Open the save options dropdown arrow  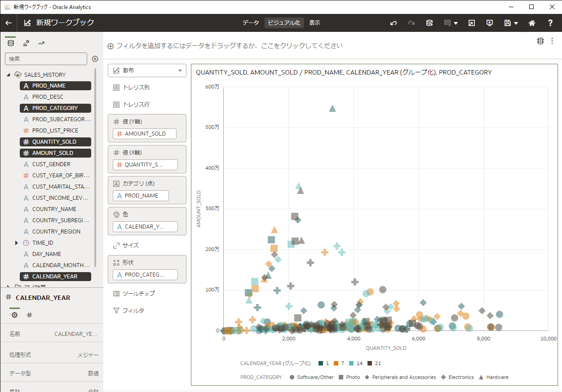515,22
